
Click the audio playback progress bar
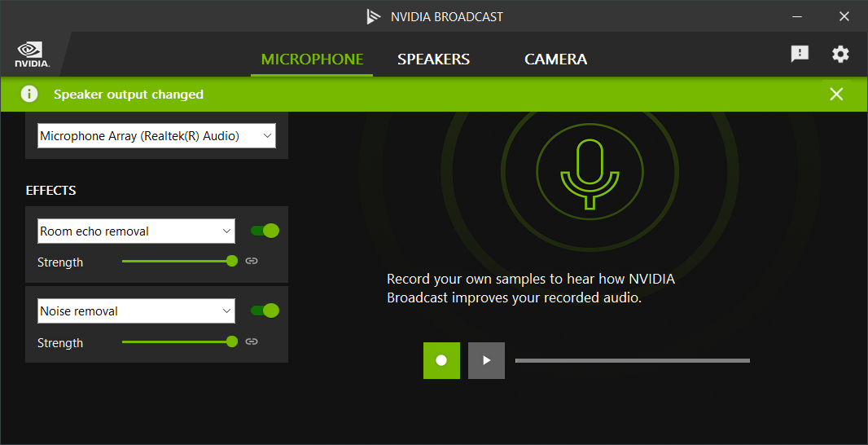632,361
